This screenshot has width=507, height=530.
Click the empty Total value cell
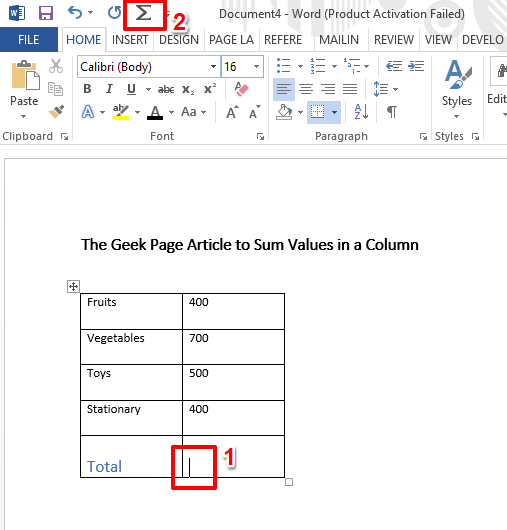pyautogui.click(x=233, y=457)
